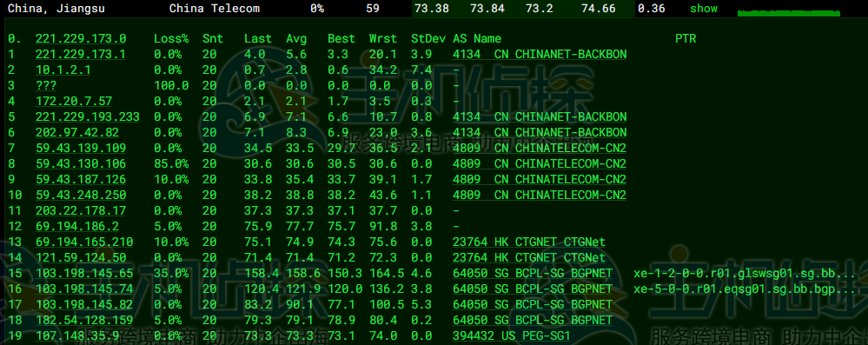Open IP link 59.43.248.250

(x=80, y=195)
